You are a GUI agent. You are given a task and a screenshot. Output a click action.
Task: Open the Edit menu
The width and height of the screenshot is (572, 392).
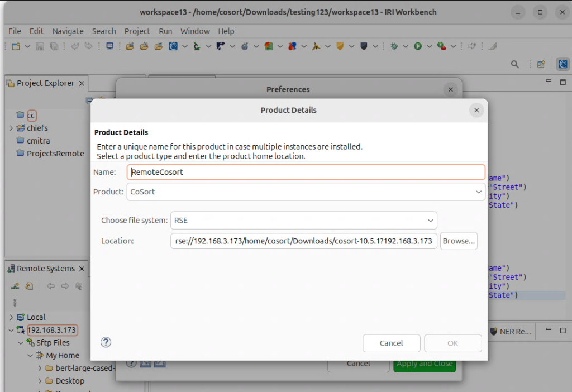click(x=36, y=31)
